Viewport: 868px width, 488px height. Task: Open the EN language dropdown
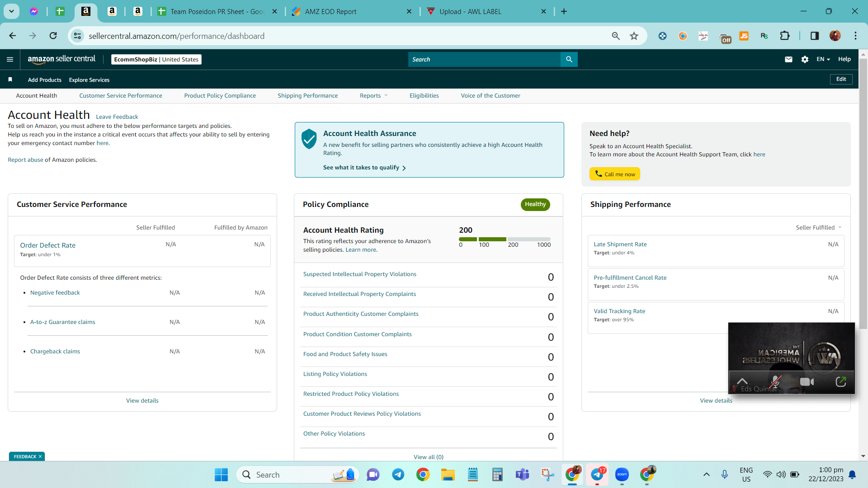tap(823, 59)
